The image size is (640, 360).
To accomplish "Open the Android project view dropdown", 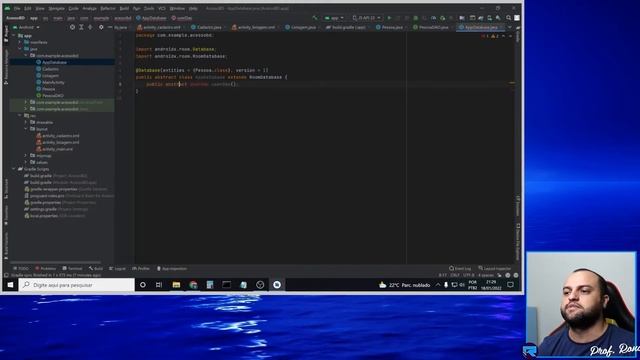I will tap(26, 27).
